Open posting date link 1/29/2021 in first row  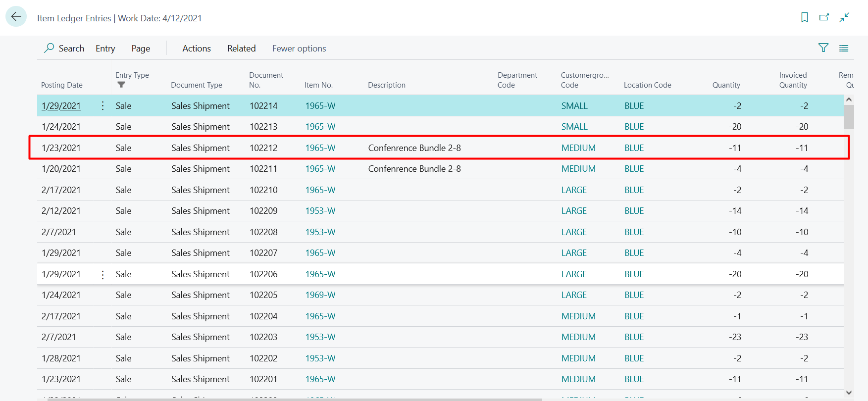[61, 106]
